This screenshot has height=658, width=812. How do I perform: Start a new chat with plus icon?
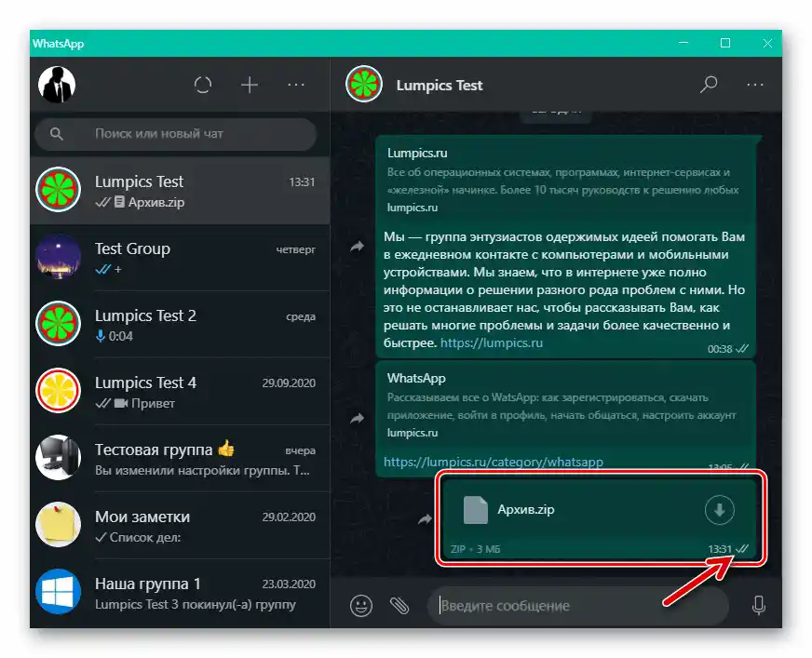pos(249,85)
